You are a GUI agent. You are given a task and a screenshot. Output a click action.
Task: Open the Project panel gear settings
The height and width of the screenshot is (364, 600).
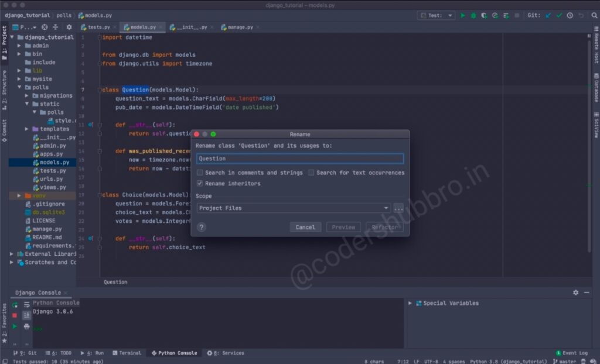pos(69,27)
